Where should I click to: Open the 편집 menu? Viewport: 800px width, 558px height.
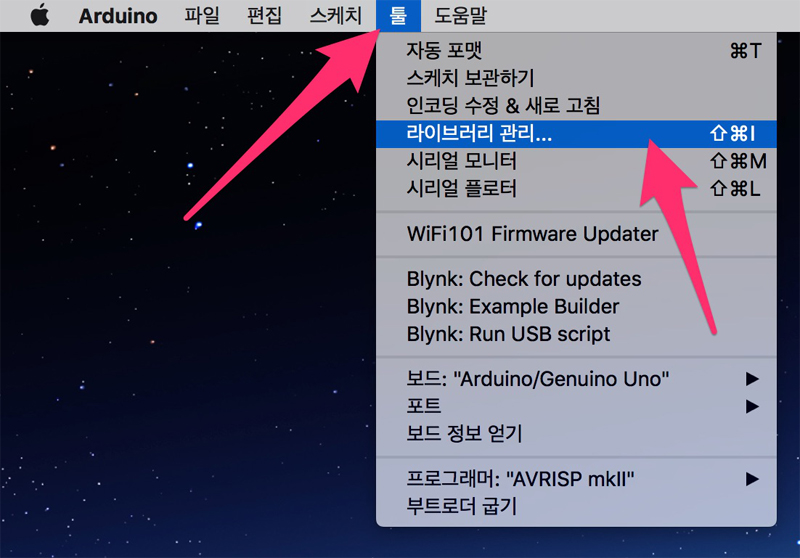coord(264,15)
